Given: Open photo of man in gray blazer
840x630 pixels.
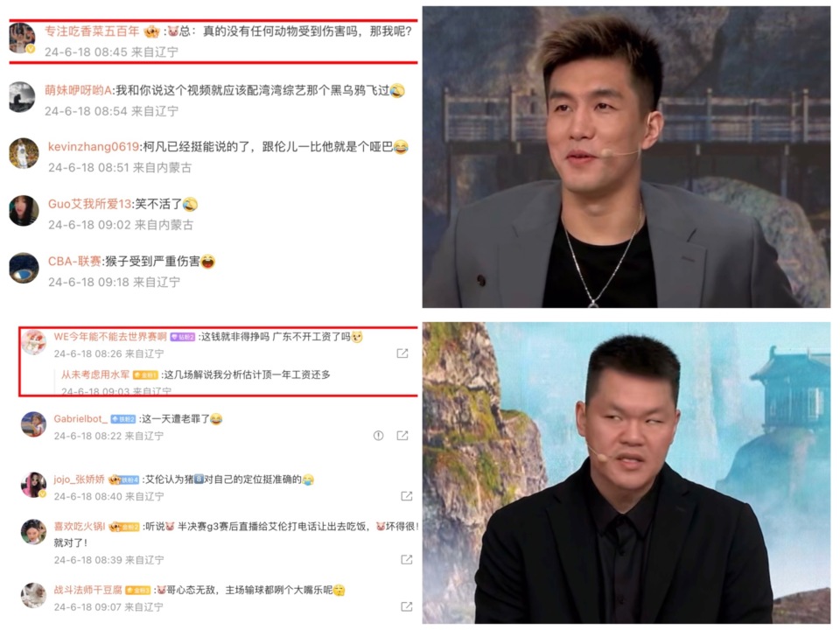Looking at the screenshot, I should pyautogui.click(x=626, y=157).
